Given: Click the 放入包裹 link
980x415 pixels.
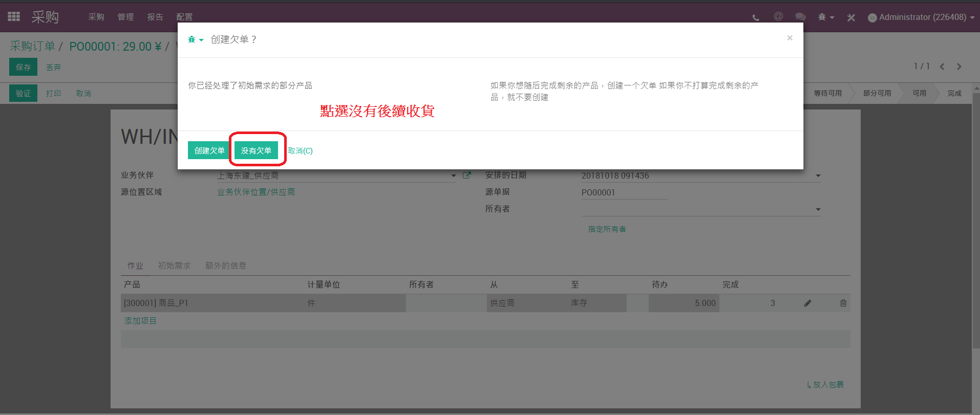Looking at the screenshot, I should point(825,384).
